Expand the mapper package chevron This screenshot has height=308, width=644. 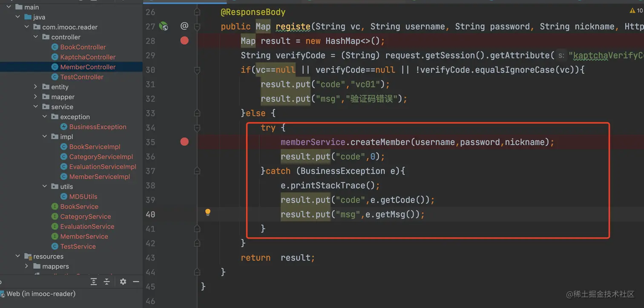tap(36, 97)
